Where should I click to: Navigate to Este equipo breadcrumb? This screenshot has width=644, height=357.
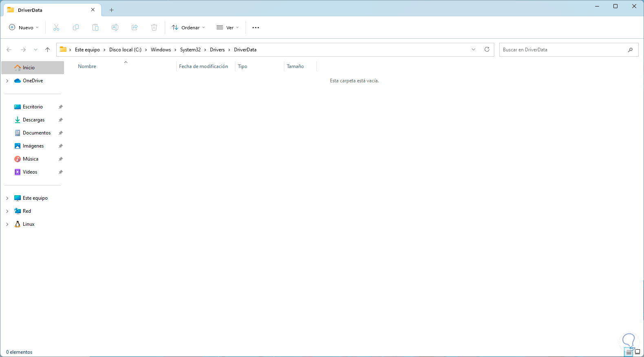pos(87,50)
